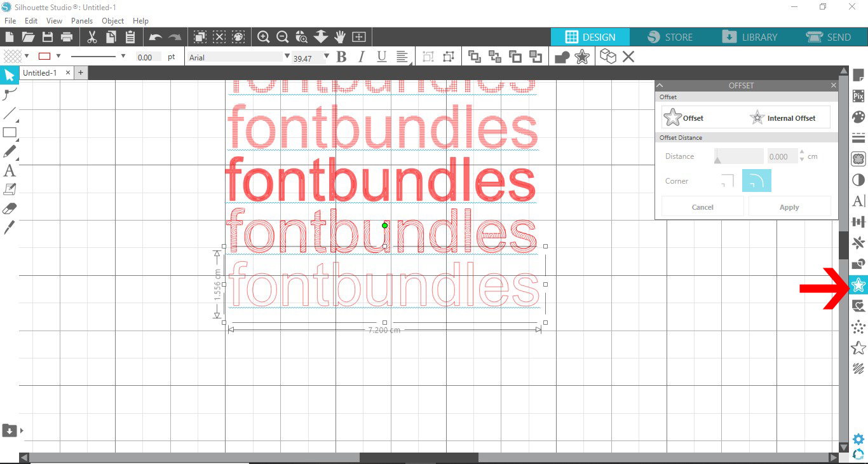Zoom in on the canvas
This screenshot has width=868, height=464.
click(264, 37)
